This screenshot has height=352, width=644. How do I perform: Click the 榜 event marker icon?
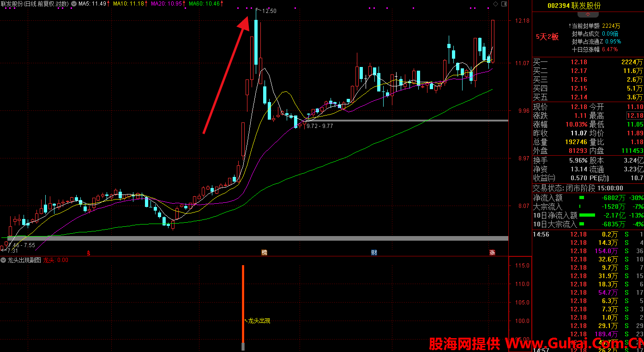(264, 252)
